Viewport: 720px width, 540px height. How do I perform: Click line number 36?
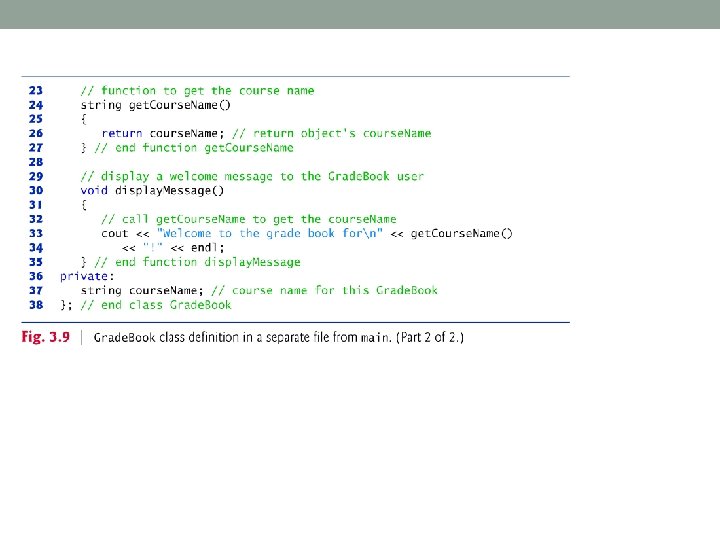pos(35,276)
